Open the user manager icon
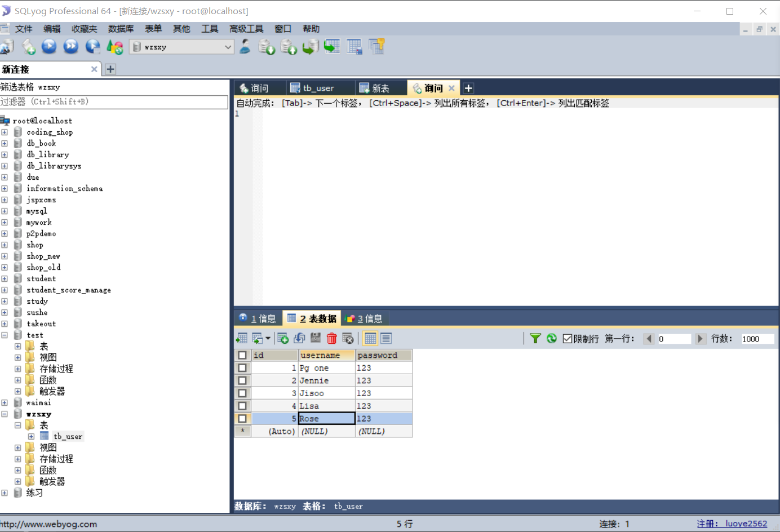 click(x=245, y=47)
